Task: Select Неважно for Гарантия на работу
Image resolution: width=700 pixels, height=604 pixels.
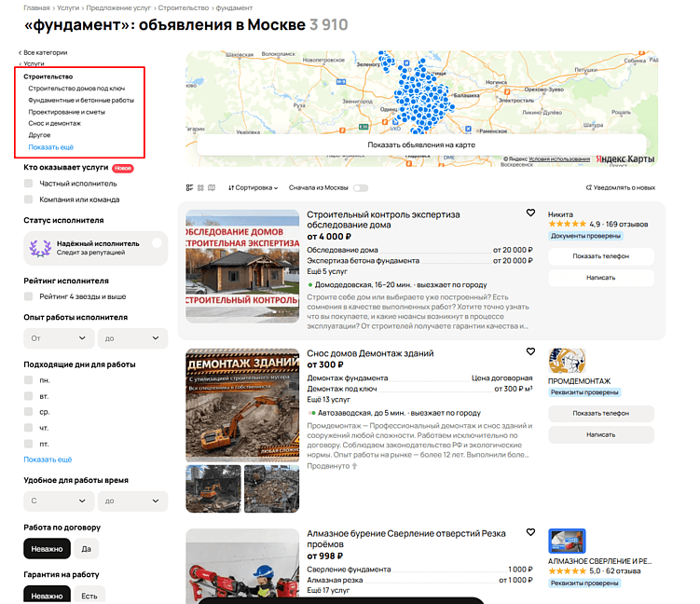Action: (47, 595)
